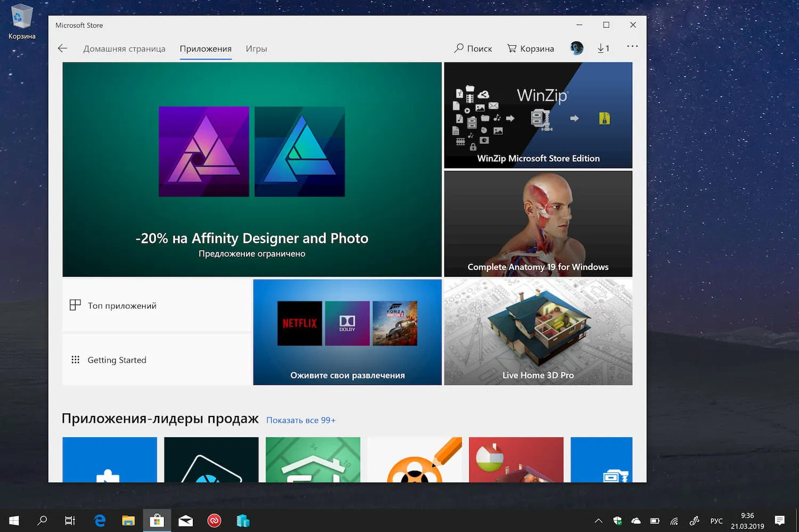Go to Домашняя страница
The width and height of the screenshot is (799, 532).
pos(124,48)
